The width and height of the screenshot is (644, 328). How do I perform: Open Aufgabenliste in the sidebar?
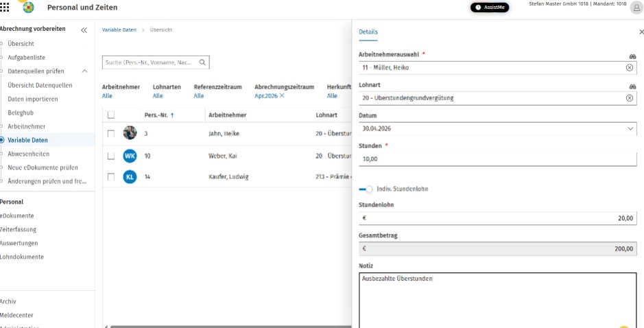[26, 58]
